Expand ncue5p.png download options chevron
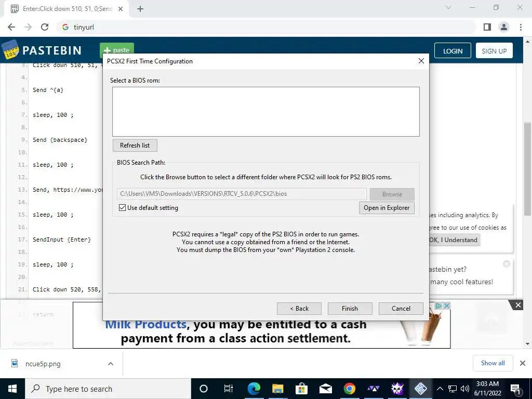The height and width of the screenshot is (399, 532). (x=111, y=364)
